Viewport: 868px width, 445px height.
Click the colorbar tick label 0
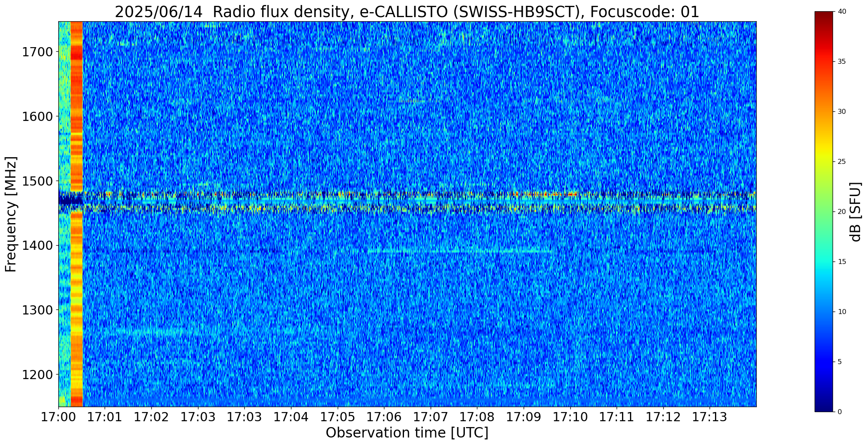[x=840, y=412]
